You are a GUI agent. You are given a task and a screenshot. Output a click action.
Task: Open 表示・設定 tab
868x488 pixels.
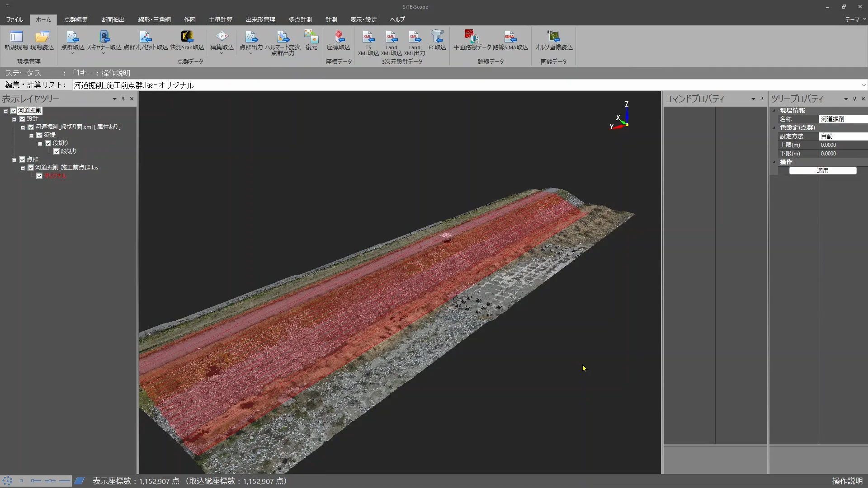coord(363,19)
